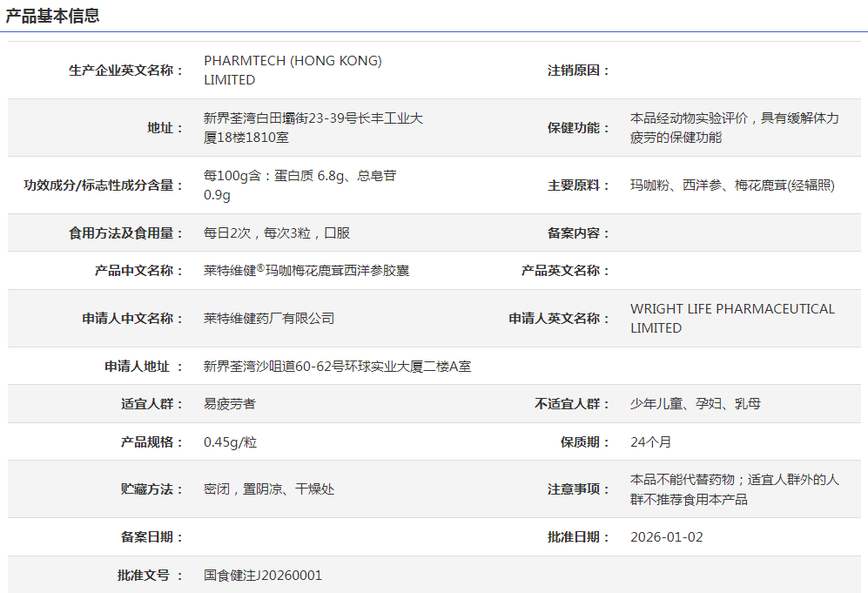
Task: Click the 主要原料 value listing 玛咖粉
Action: 732,185
